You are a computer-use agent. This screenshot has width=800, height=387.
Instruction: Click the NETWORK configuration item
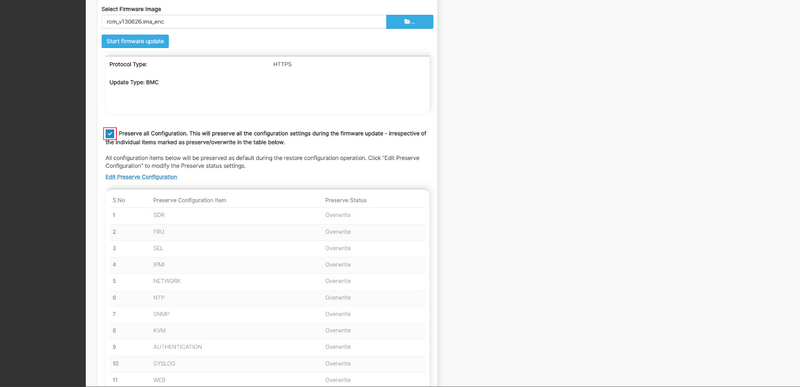tap(167, 281)
